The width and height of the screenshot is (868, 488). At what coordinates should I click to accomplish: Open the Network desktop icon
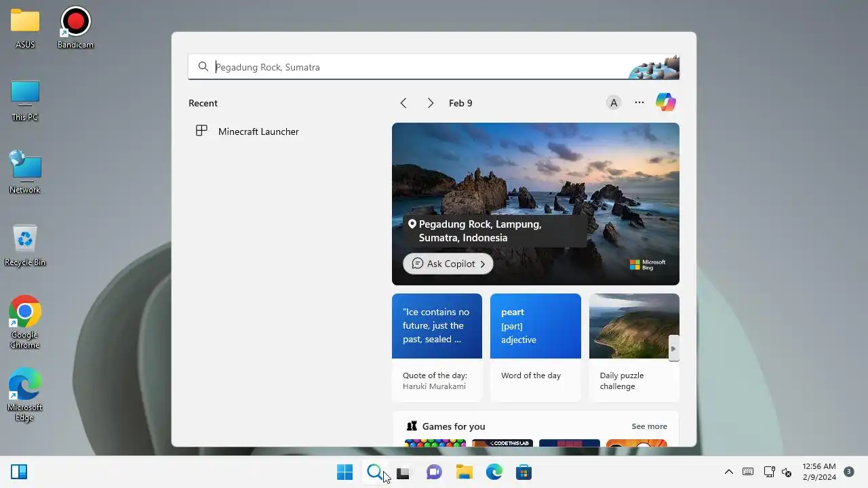25,174
